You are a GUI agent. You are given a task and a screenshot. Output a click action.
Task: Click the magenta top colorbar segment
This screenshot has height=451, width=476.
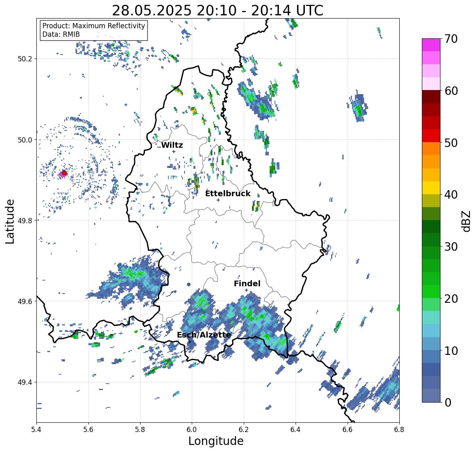tap(431, 45)
